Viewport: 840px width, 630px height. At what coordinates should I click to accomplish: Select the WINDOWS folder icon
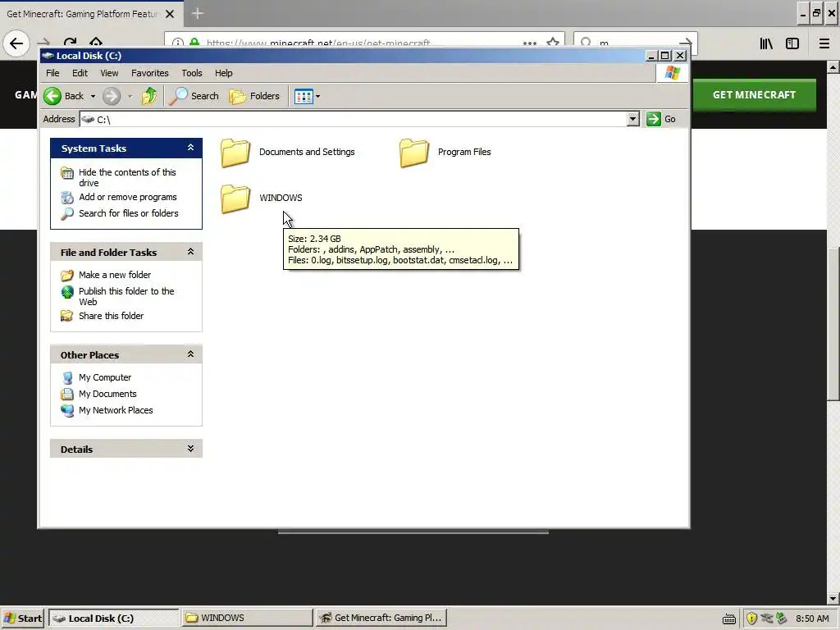(x=235, y=199)
